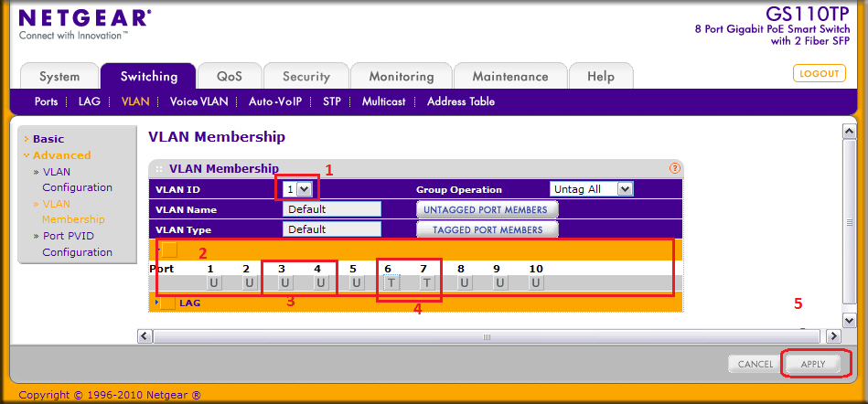Expand the Advanced section in sidebar

(x=61, y=155)
